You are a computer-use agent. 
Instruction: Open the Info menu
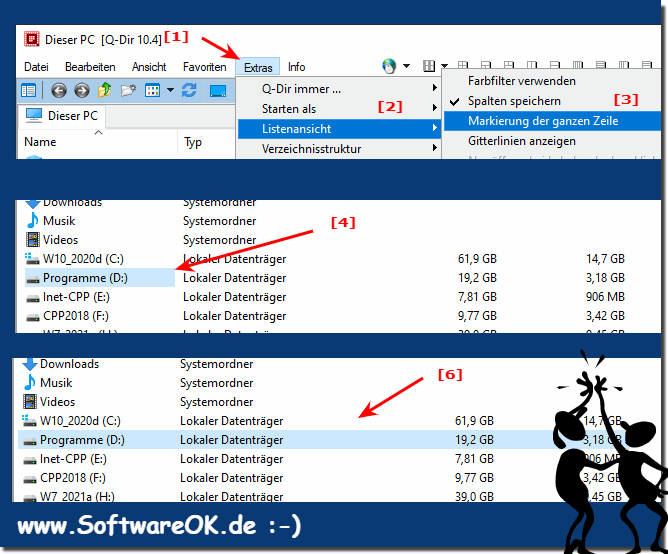[297, 67]
